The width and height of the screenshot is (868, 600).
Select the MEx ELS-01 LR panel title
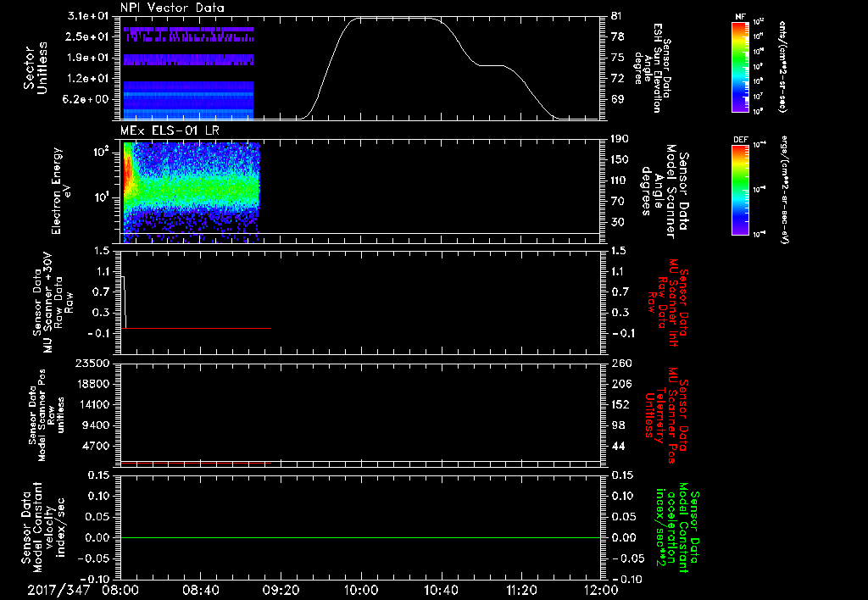pyautogui.click(x=170, y=131)
